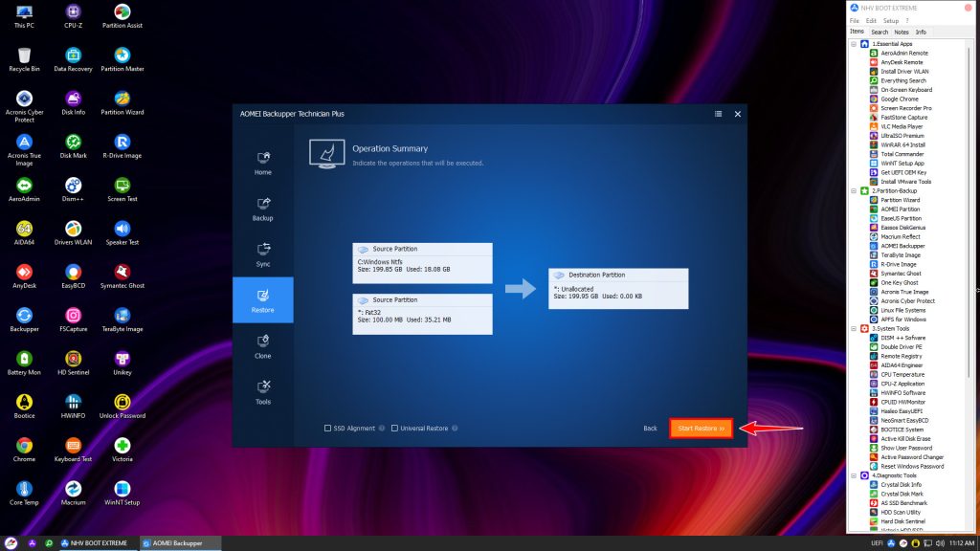The height and width of the screenshot is (551, 980).
Task: Select Macrium Reflect in the NHV list
Action: (900, 237)
